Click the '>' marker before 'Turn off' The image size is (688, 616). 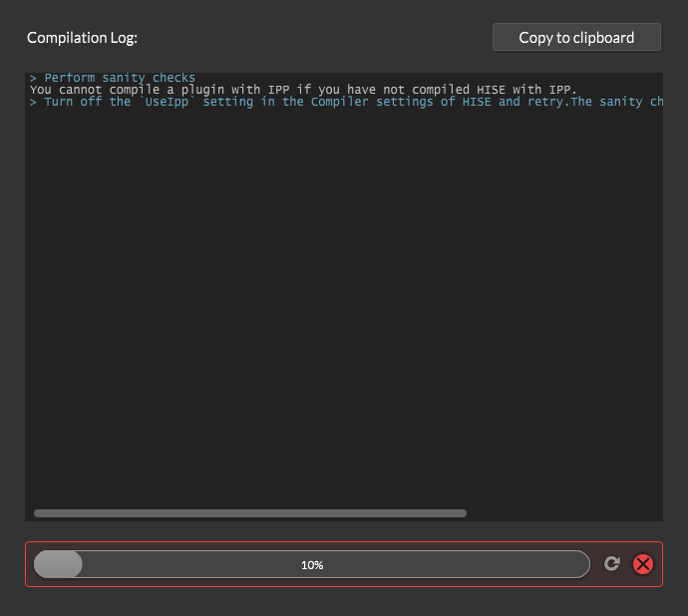point(34,102)
